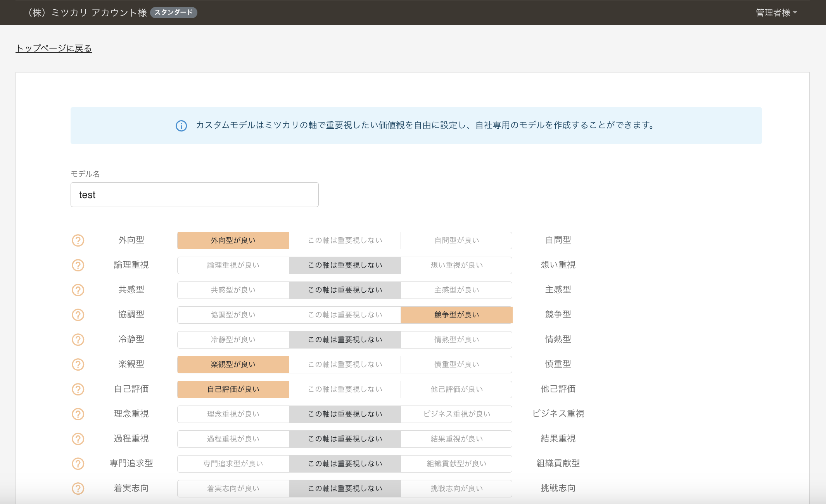Click the モデル名 text field
This screenshot has width=826, height=504.
point(194,195)
